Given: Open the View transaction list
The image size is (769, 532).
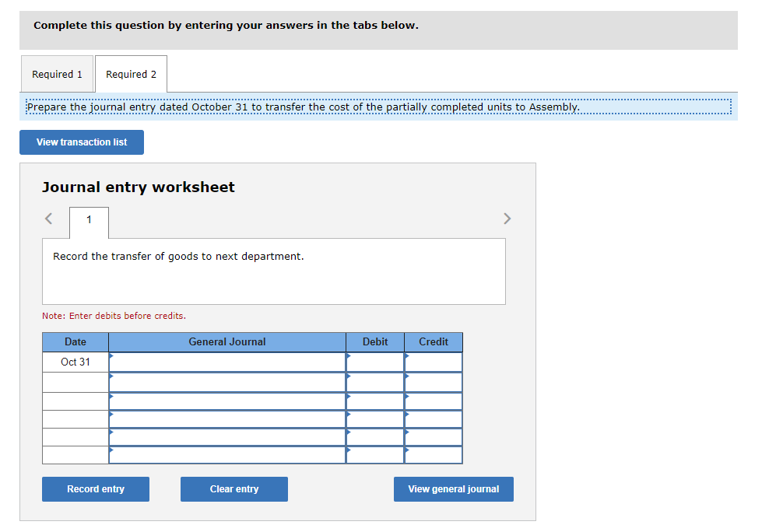Looking at the screenshot, I should coord(81,142).
